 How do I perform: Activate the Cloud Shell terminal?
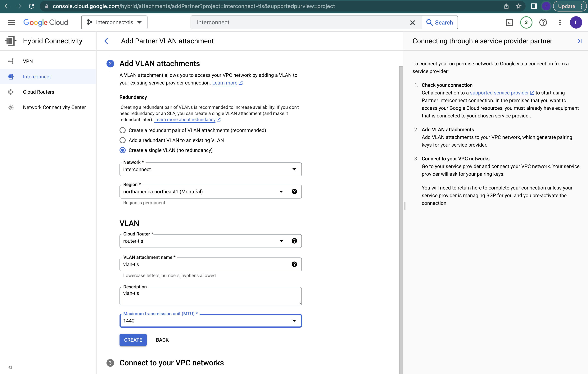509,22
